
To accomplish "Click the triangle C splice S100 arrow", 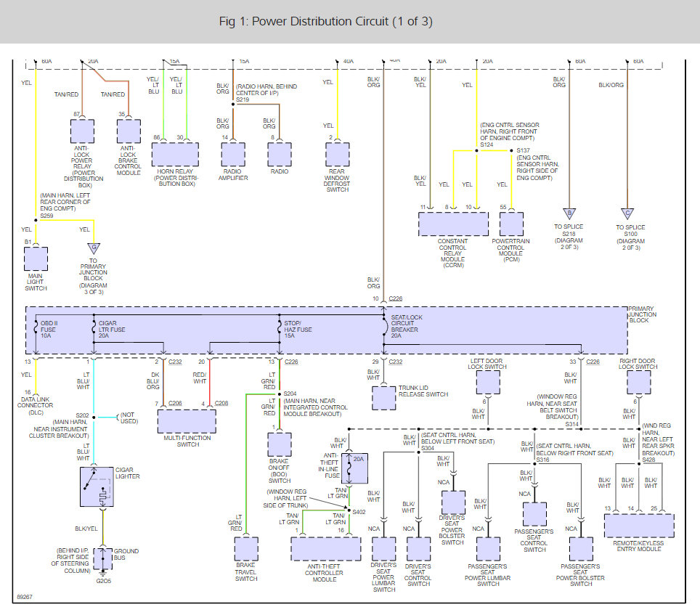I will click(627, 213).
